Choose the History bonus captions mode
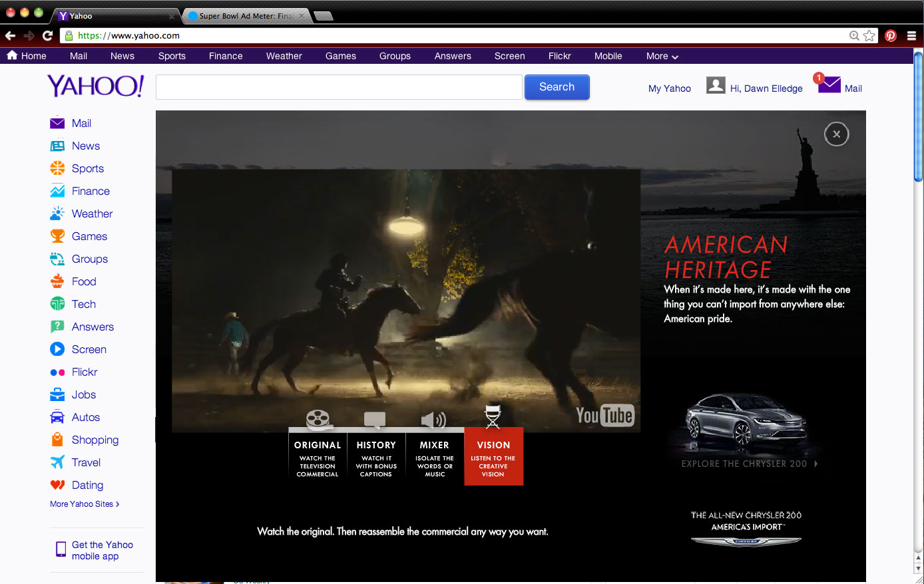This screenshot has width=924, height=584. coord(376,456)
